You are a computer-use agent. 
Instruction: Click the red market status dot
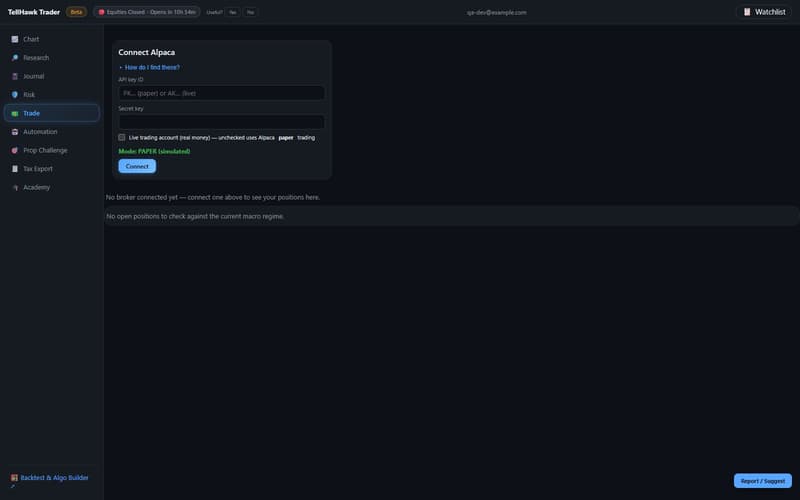101,12
